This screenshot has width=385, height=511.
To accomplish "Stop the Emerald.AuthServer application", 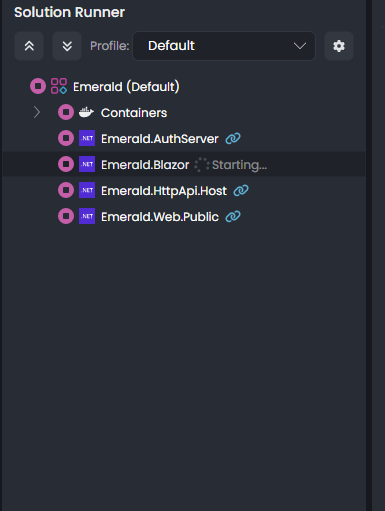I will [66, 138].
